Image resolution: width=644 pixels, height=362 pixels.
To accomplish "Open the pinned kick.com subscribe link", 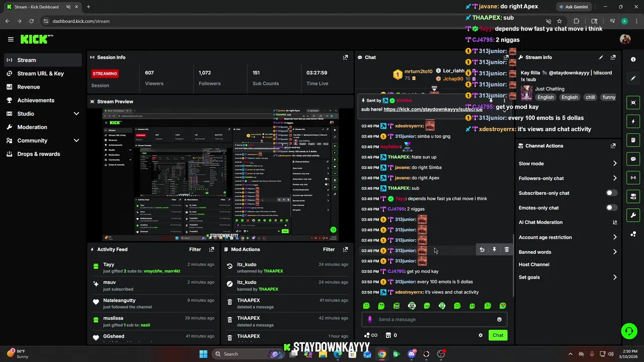I will tap(433, 109).
